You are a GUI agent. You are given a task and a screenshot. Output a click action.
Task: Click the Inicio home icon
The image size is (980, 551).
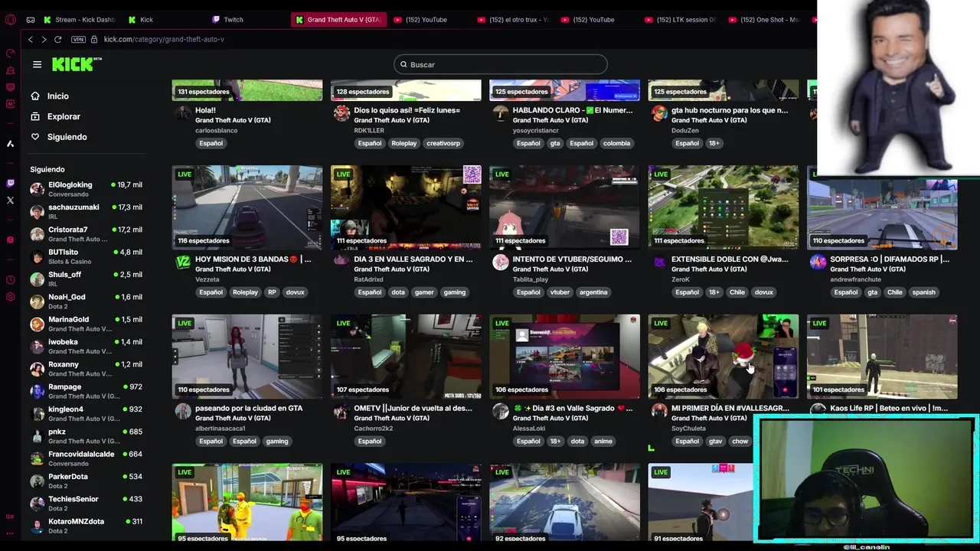tap(35, 96)
